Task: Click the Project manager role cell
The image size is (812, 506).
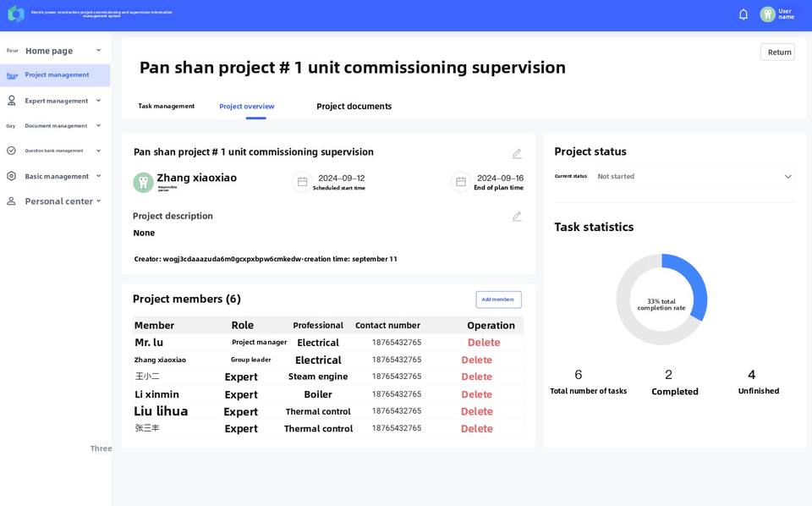Action: pos(259,343)
